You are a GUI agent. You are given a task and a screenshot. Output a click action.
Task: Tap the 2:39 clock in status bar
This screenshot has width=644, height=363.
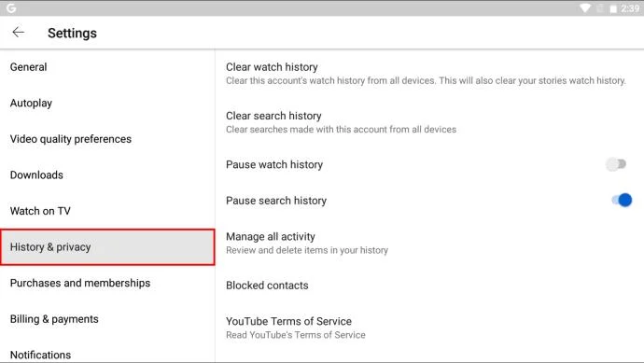630,8
